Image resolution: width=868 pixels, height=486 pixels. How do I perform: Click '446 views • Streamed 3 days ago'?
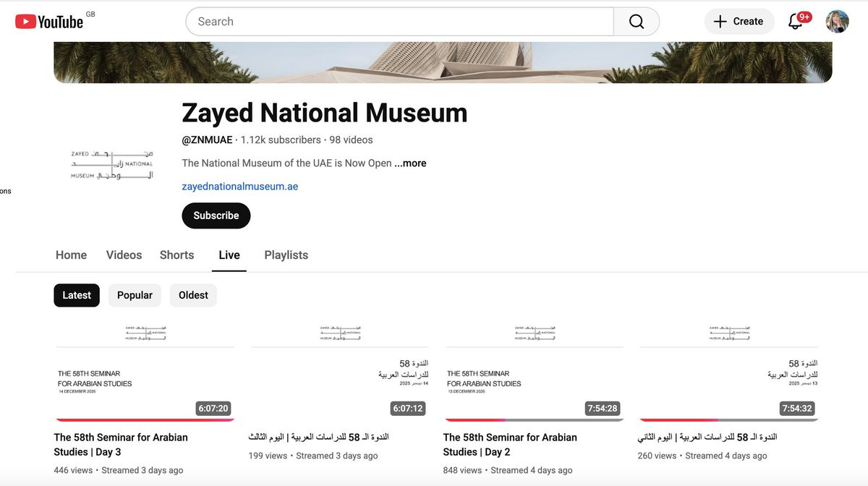point(119,470)
